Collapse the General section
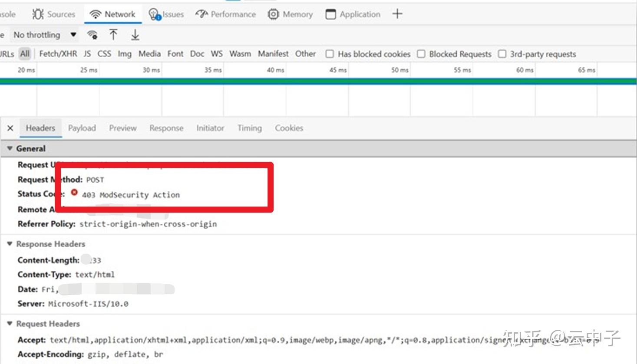The height and width of the screenshot is (364, 637). (x=10, y=148)
